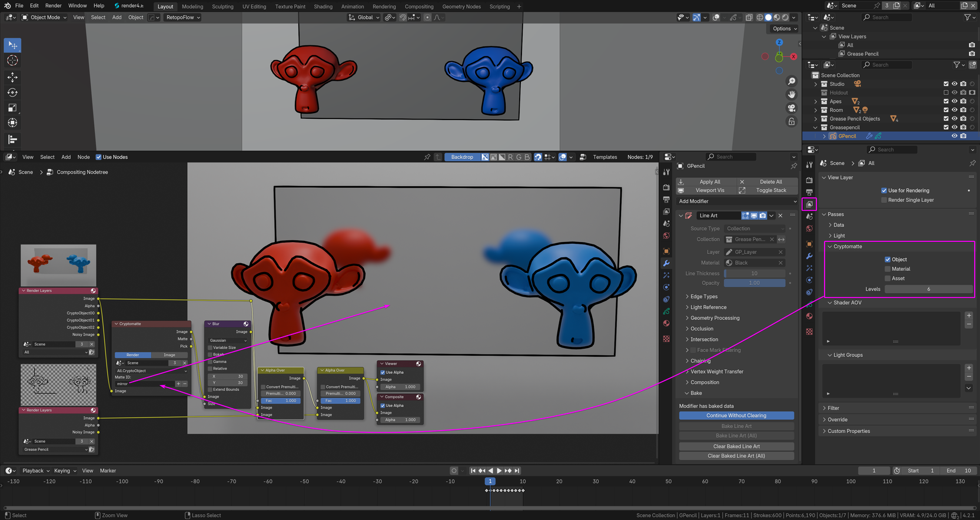Expand the Apes collection
Viewport: 980px width, 520px height.
(816, 101)
